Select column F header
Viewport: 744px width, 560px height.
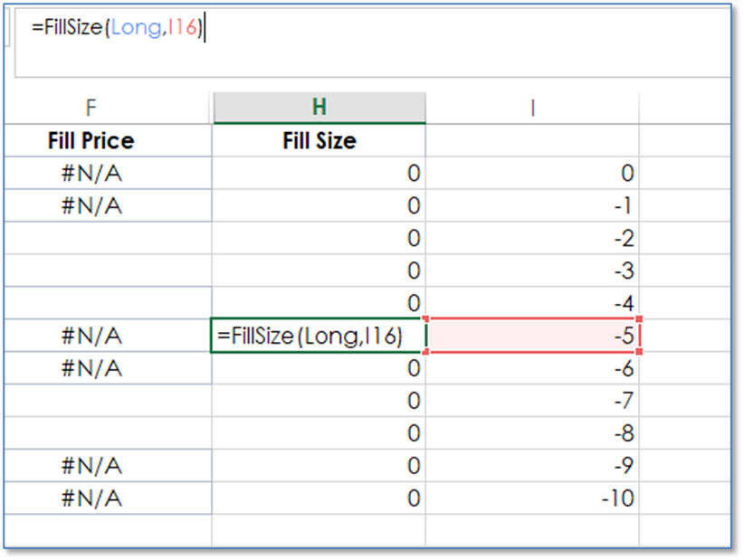tap(91, 108)
